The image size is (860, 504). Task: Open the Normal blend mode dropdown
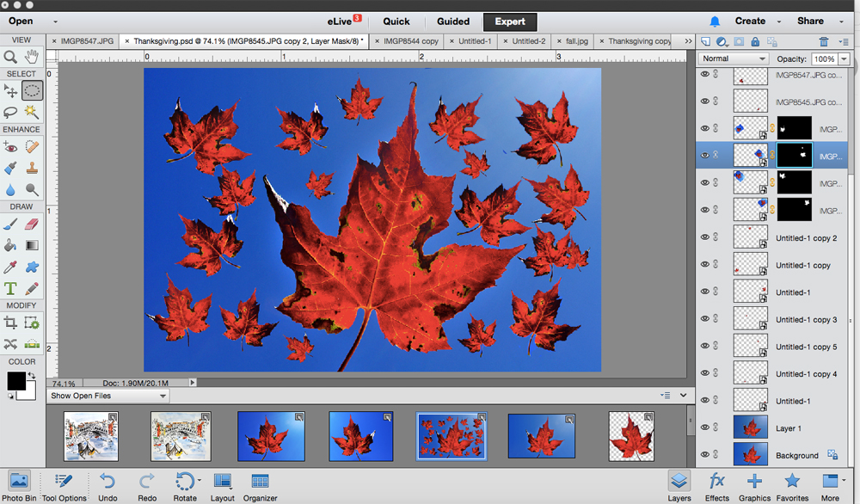point(734,58)
